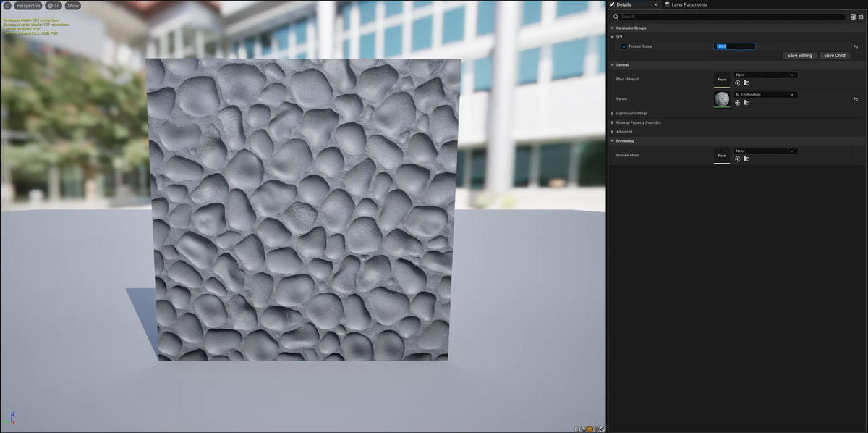Open Details panel settings gear
868x433 pixels.
click(861, 17)
